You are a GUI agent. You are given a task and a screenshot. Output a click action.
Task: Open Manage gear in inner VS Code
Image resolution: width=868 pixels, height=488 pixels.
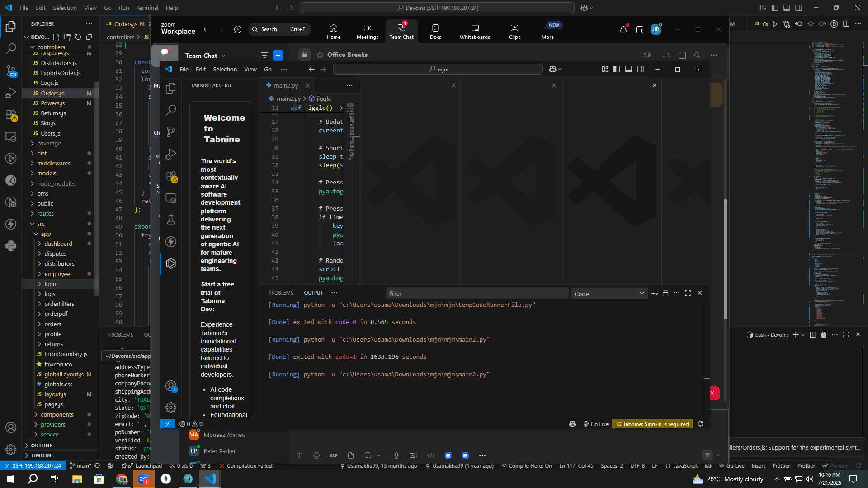[171, 408]
